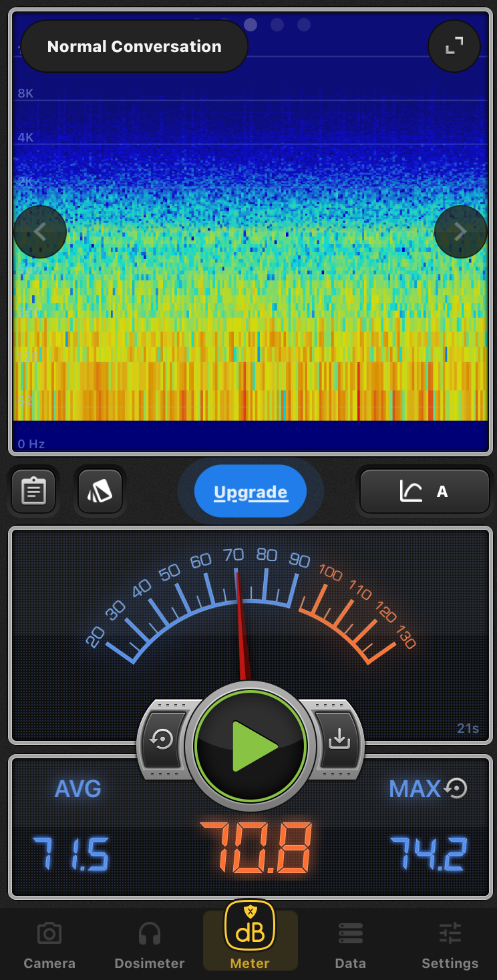Tap the eraser/theme icon button

click(100, 492)
